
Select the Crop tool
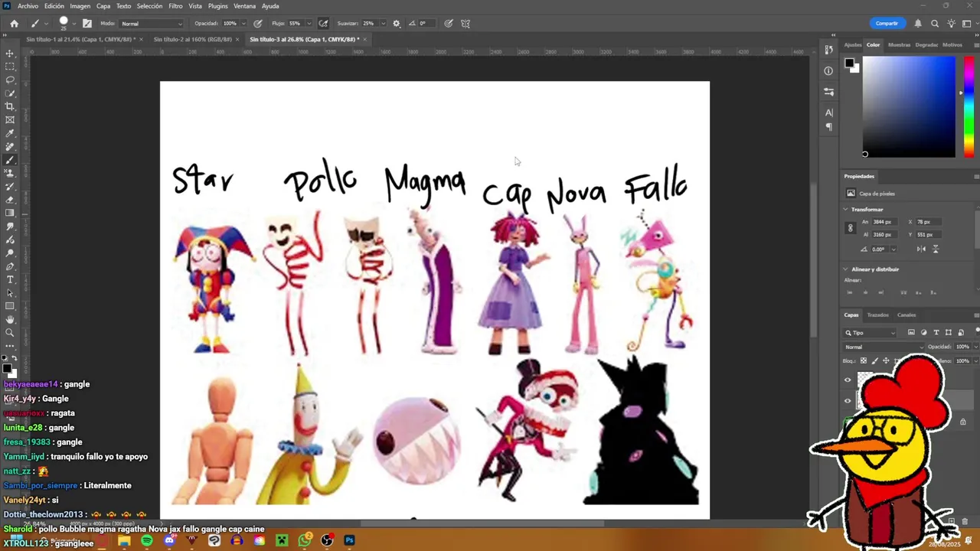pyautogui.click(x=10, y=106)
